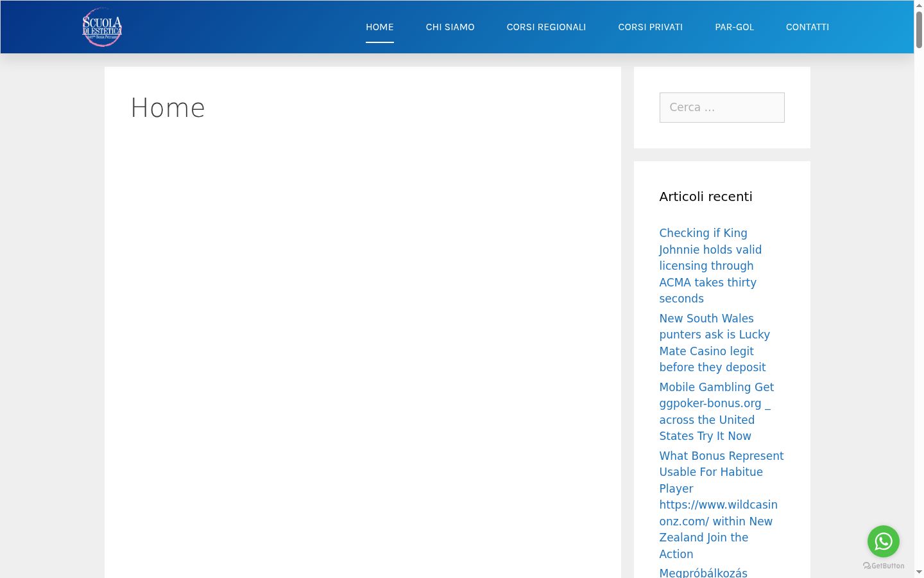Click the scrollbar up arrow
Image resolution: width=924 pixels, height=578 pixels.
click(x=919, y=5)
